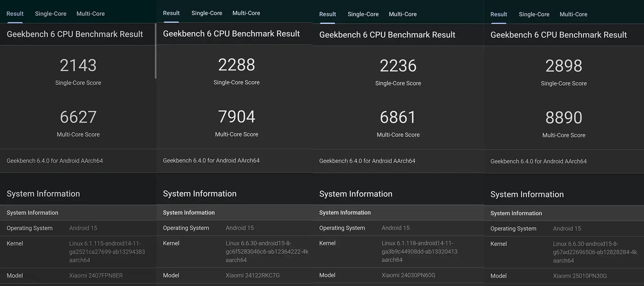Click Geekbench 6.4.0 version line below 6861
Screen dimensions: 644x286
point(367,161)
